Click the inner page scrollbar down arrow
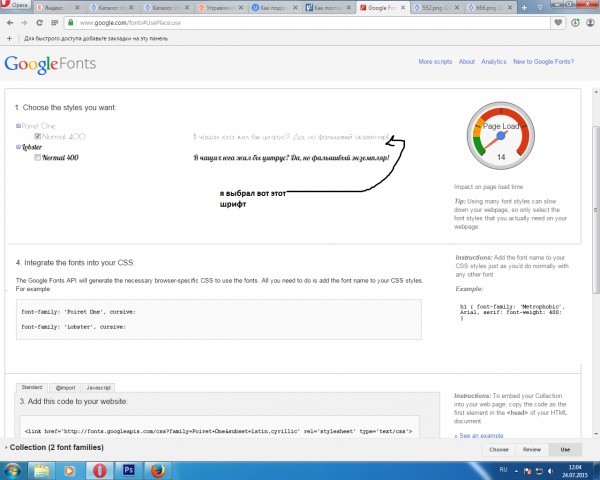600x480 pixels. click(x=596, y=434)
